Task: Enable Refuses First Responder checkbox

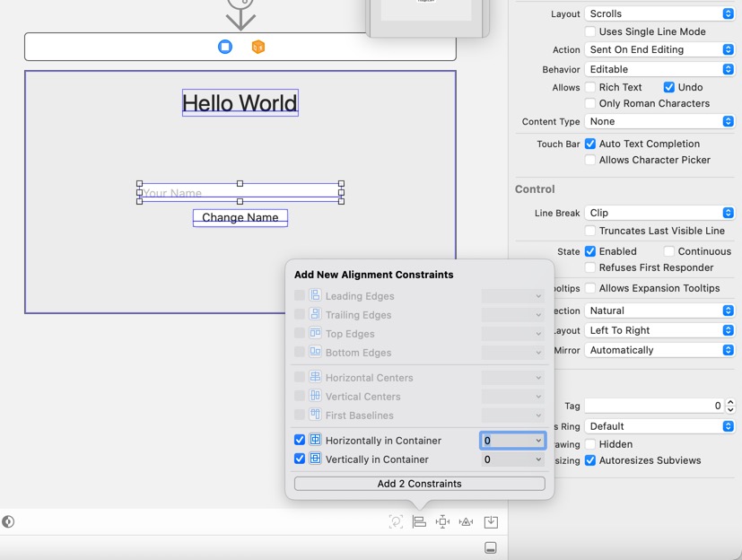Action: 590,267
